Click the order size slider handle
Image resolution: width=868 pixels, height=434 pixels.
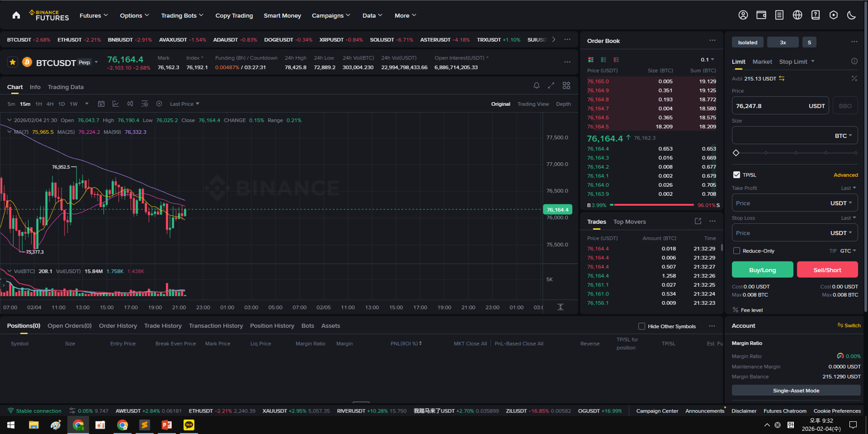pyautogui.click(x=736, y=153)
